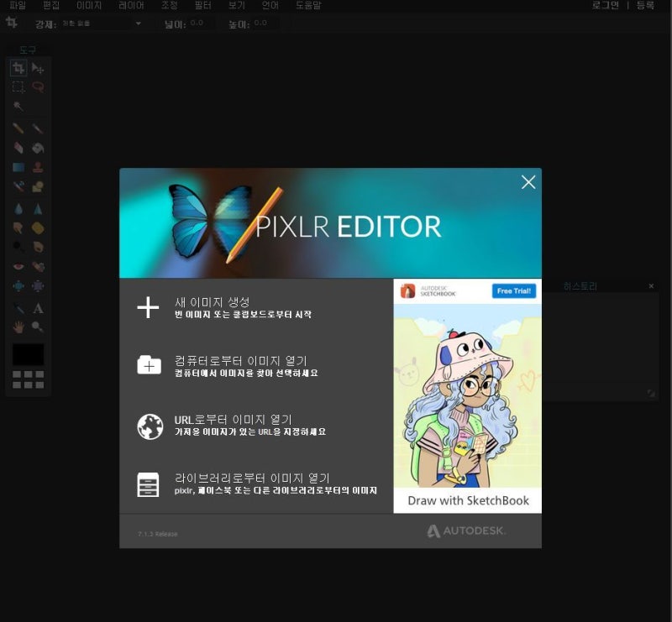Image resolution: width=672 pixels, height=622 pixels.
Task: Select the Bloat tool
Action: (18, 285)
